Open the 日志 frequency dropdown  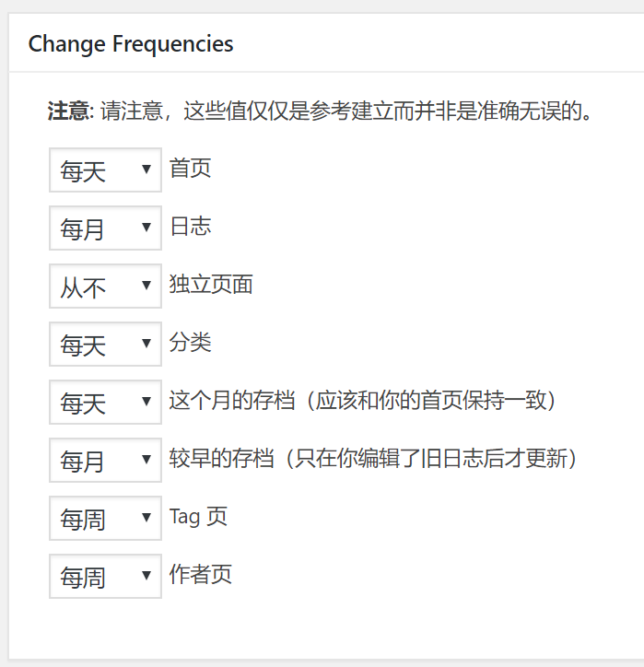[x=105, y=228]
